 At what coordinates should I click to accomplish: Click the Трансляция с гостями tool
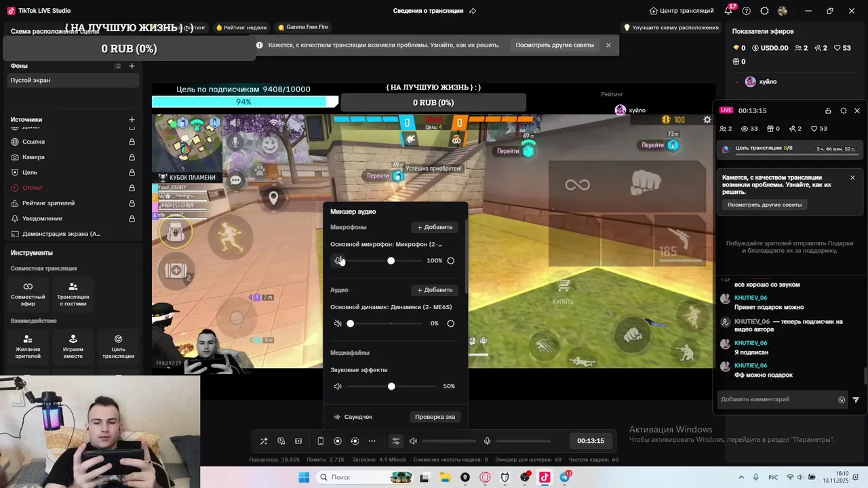click(73, 293)
